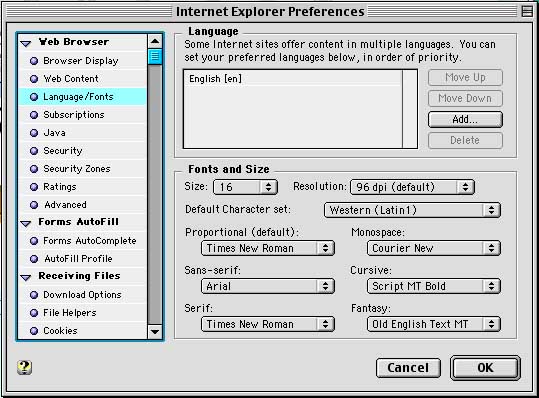This screenshot has height=398, width=539.
Task: Collapse the Web Browser section triangle
Action: tap(26, 43)
